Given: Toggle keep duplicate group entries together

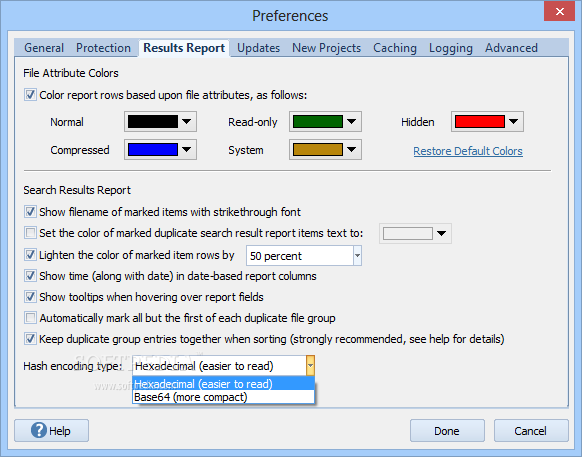Looking at the screenshot, I should point(30,339).
